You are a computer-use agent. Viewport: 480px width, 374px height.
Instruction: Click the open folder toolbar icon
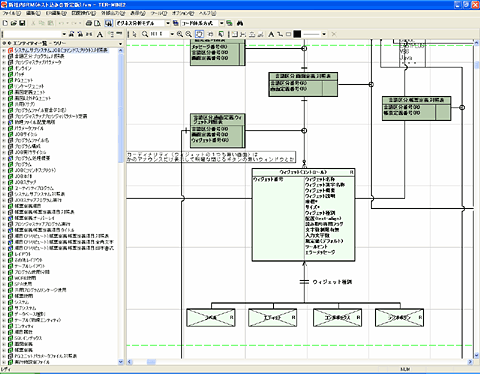(x=14, y=23)
